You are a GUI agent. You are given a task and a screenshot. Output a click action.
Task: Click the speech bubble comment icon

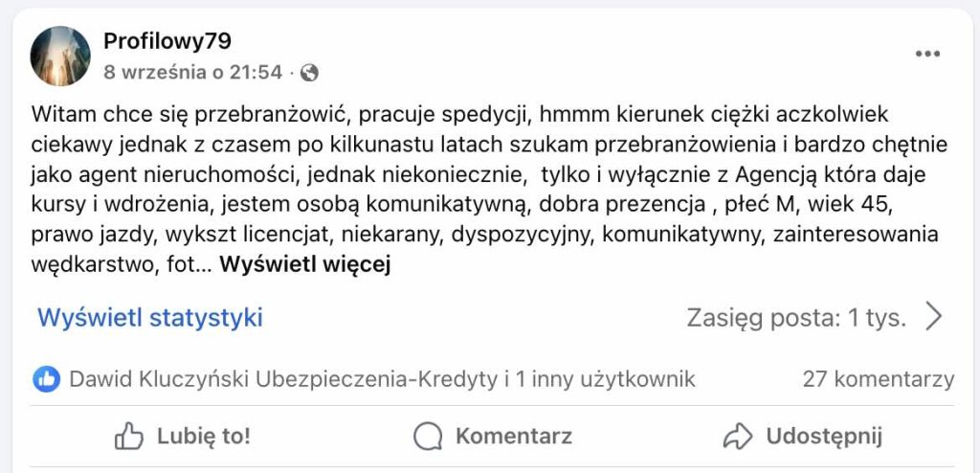[428, 438]
